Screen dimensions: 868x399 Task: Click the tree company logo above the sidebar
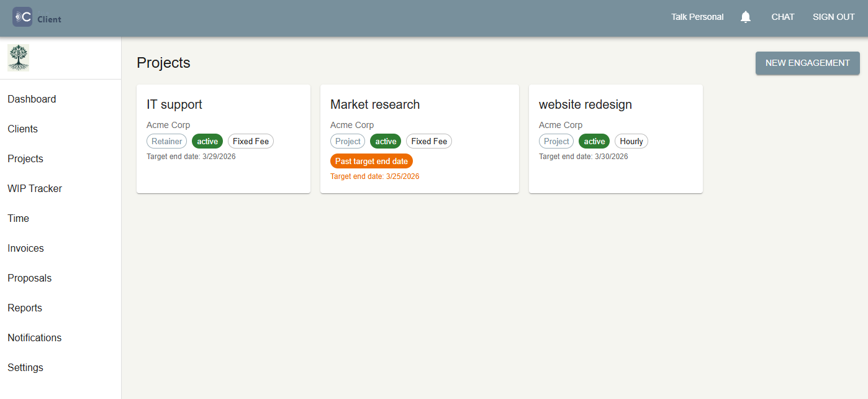(18, 57)
